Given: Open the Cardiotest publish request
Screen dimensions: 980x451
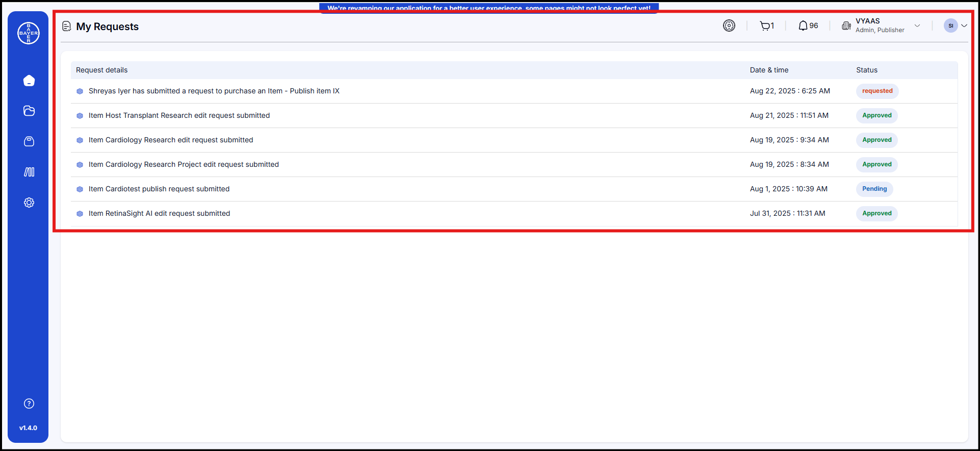Looking at the screenshot, I should tap(514, 189).
